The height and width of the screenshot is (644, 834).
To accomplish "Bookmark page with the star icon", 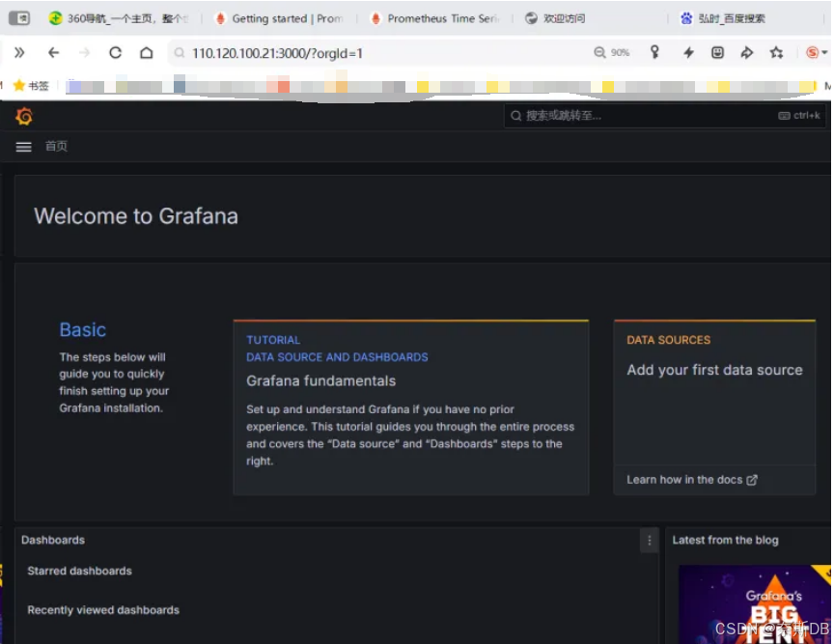I will 776,52.
